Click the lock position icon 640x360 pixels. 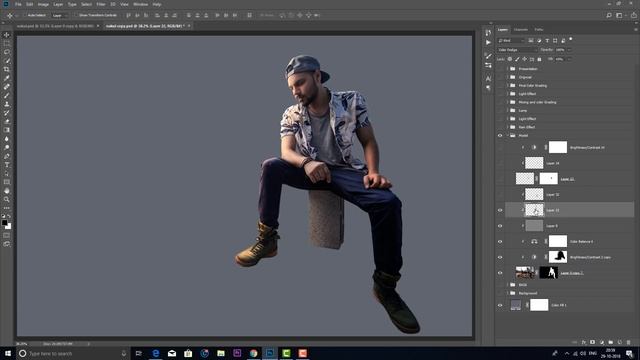click(x=524, y=59)
